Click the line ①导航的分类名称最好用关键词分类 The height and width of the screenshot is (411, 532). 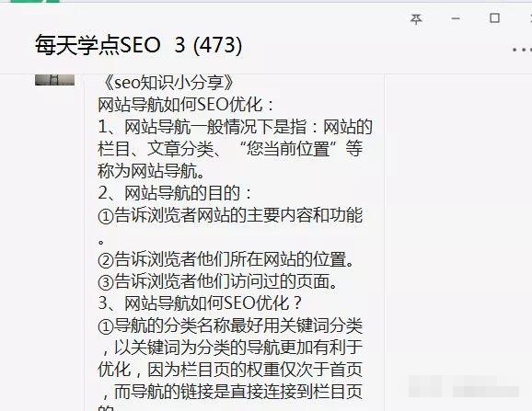pyautogui.click(x=230, y=326)
